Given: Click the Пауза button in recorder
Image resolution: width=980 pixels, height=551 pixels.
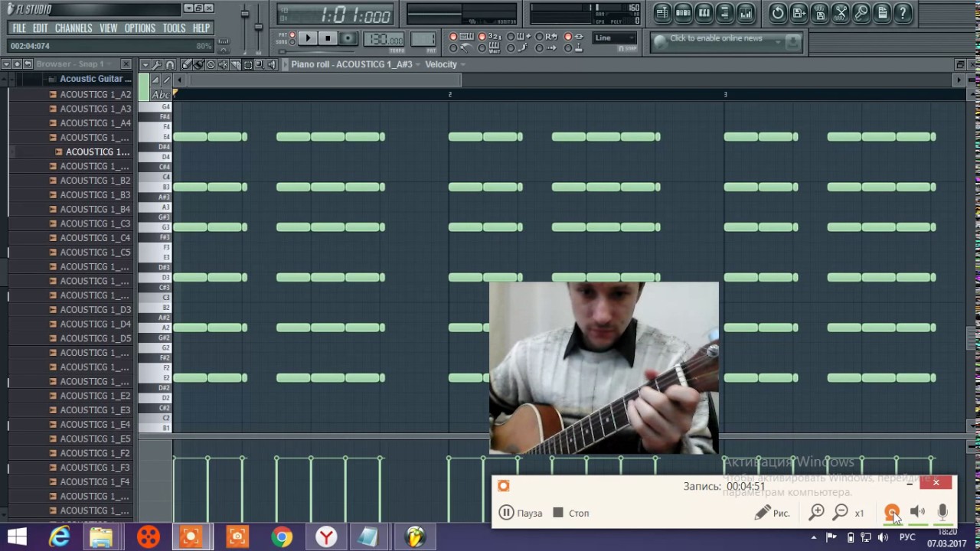Looking at the screenshot, I should tap(521, 513).
